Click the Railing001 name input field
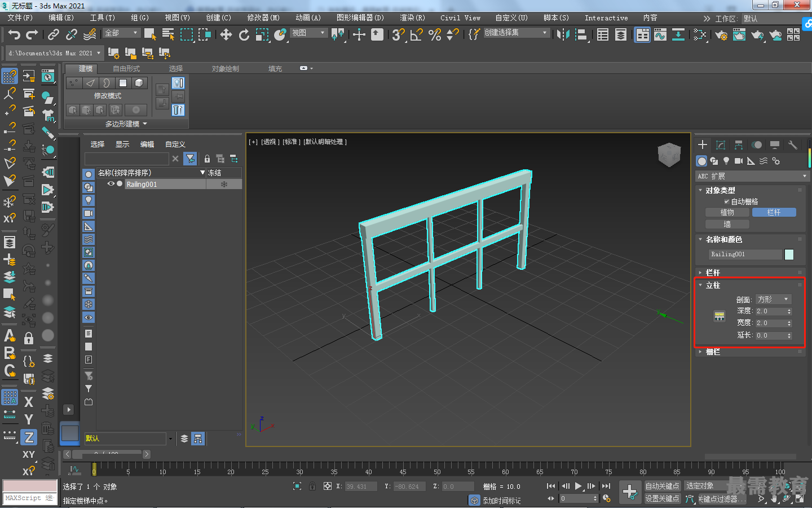812x508 pixels. [x=745, y=255]
